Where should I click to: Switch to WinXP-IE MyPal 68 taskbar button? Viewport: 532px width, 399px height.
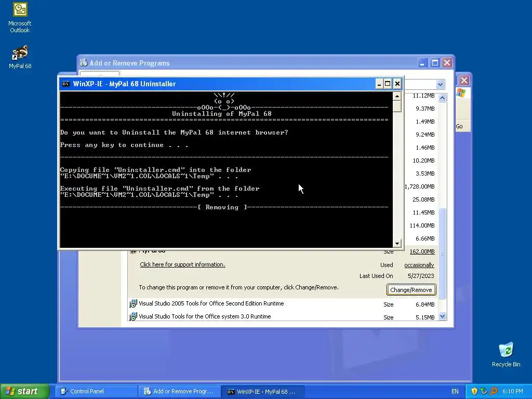point(262,391)
